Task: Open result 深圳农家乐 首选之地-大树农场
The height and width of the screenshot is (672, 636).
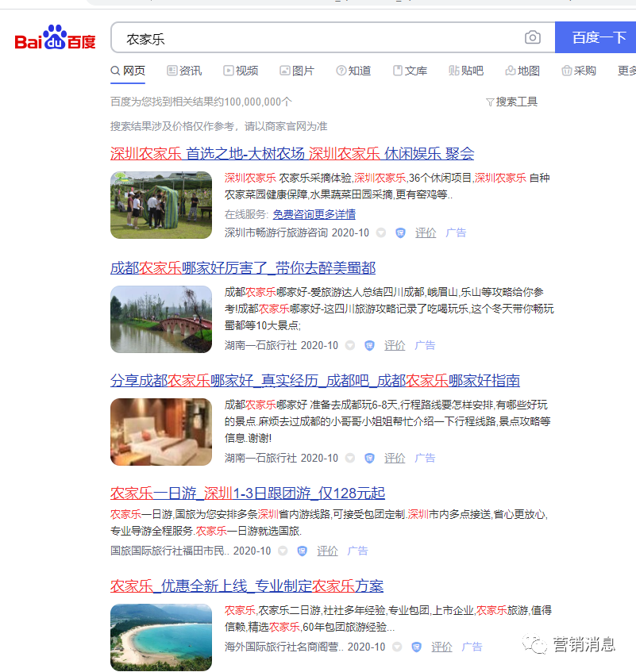Action: tap(292, 153)
